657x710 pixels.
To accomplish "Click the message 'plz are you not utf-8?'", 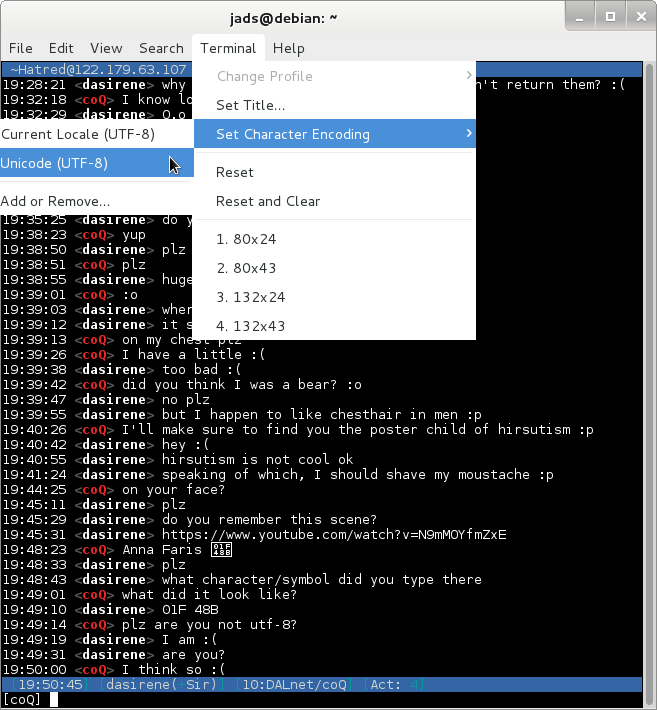I will pos(209,625).
